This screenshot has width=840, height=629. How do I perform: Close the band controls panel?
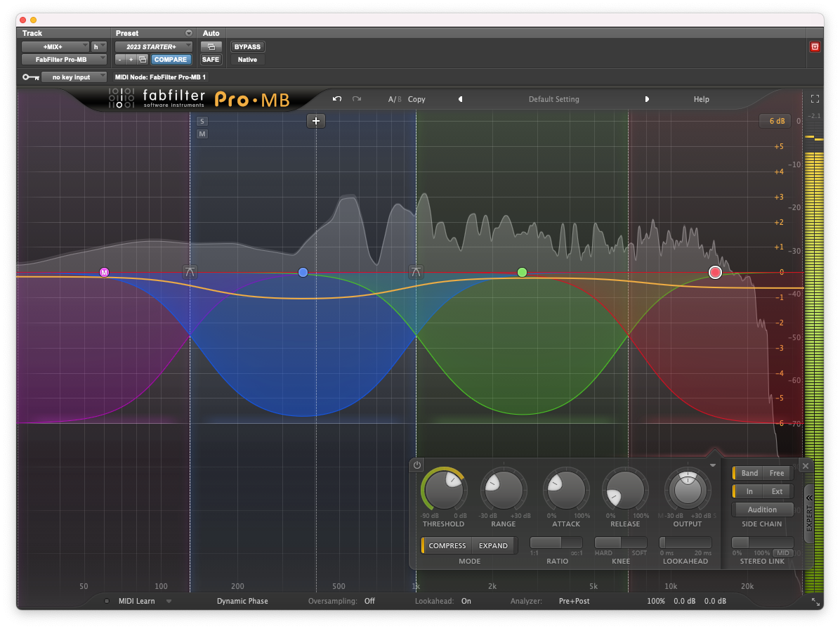pos(805,466)
